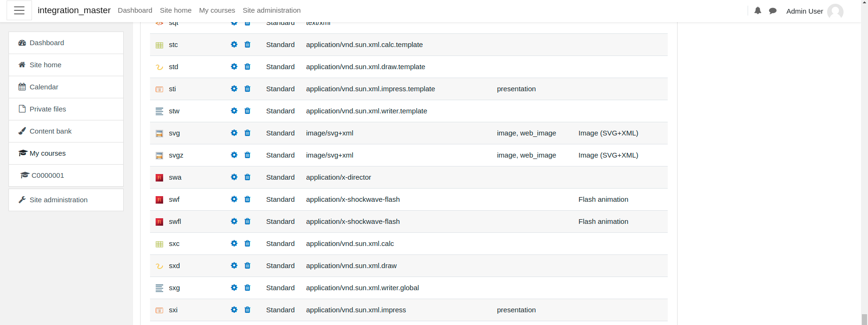The width and height of the screenshot is (868, 325).
Task: Click the trash icon for svgz
Action: click(247, 155)
